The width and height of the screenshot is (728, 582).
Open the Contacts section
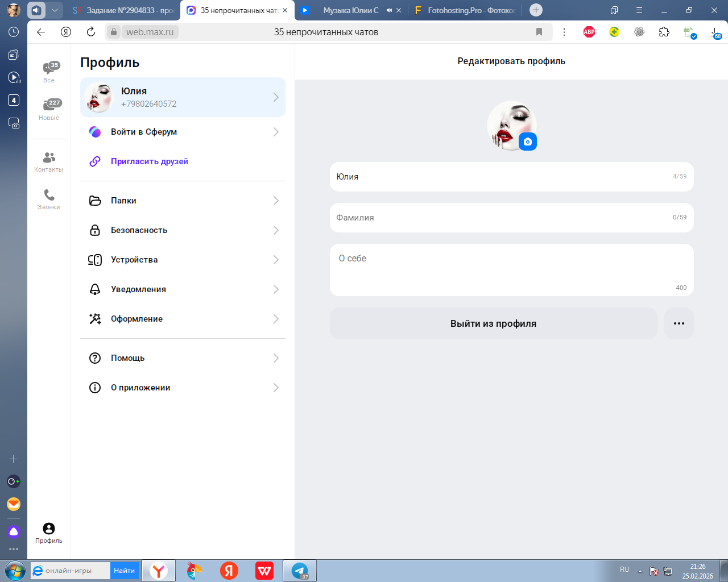pyautogui.click(x=49, y=161)
